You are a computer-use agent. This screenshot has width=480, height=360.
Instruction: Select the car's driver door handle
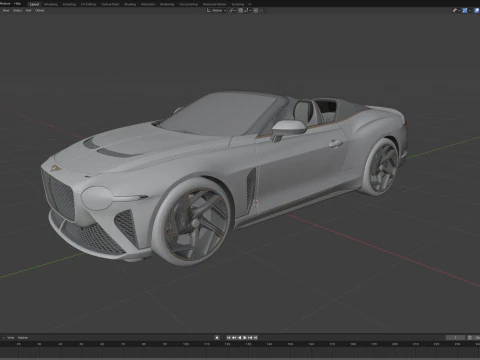(335, 144)
